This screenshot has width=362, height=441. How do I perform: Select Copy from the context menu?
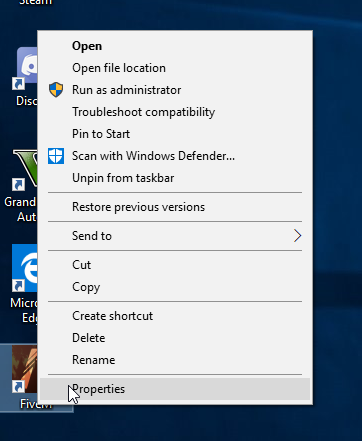(x=175, y=287)
